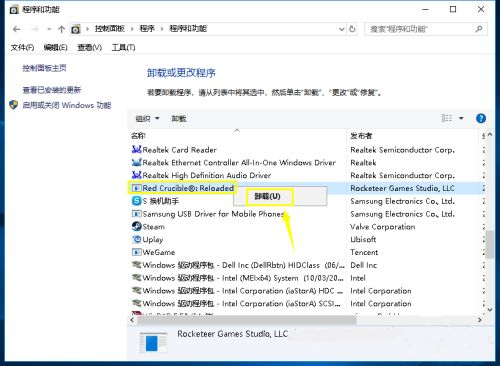The width and height of the screenshot is (500, 366).
Task: Click the publisher Valve Corporation
Action: [383, 227]
